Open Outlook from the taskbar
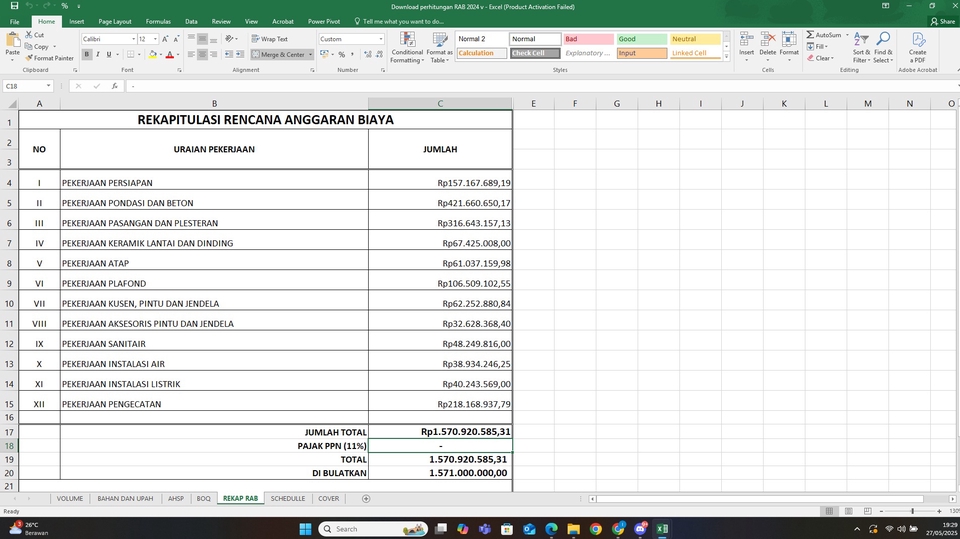The height and width of the screenshot is (539, 960). (x=529, y=529)
